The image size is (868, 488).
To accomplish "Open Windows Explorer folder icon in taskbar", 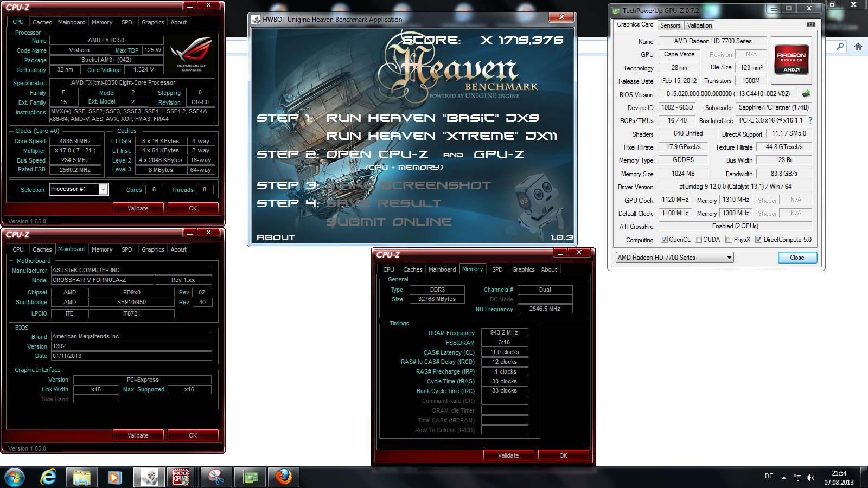I will pyautogui.click(x=81, y=477).
